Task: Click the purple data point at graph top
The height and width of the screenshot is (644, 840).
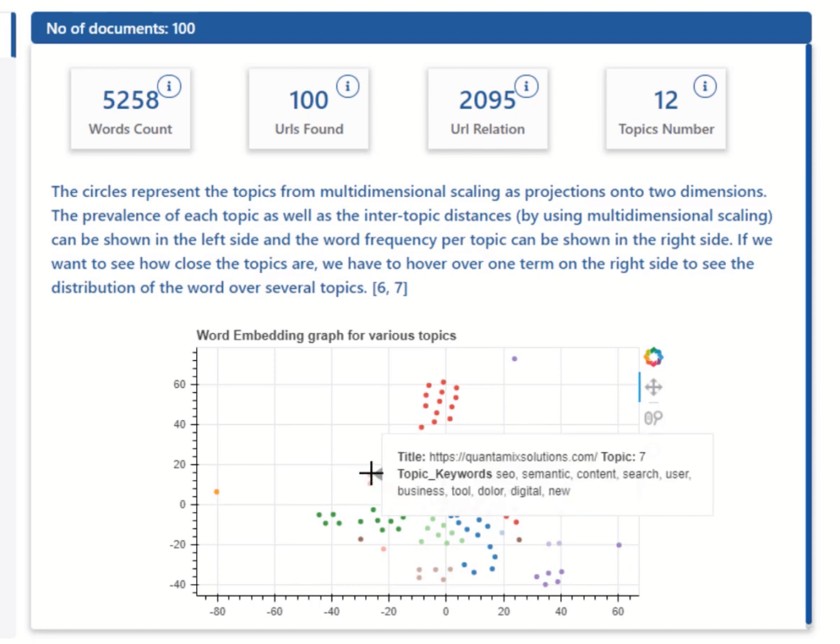Action: pos(514,359)
